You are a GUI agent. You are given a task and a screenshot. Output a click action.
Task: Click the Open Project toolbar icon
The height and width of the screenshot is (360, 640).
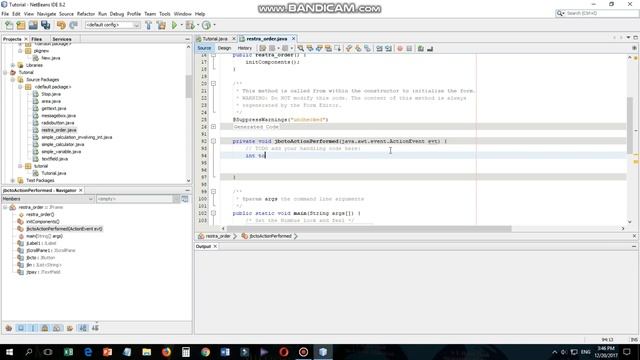(x=33, y=25)
